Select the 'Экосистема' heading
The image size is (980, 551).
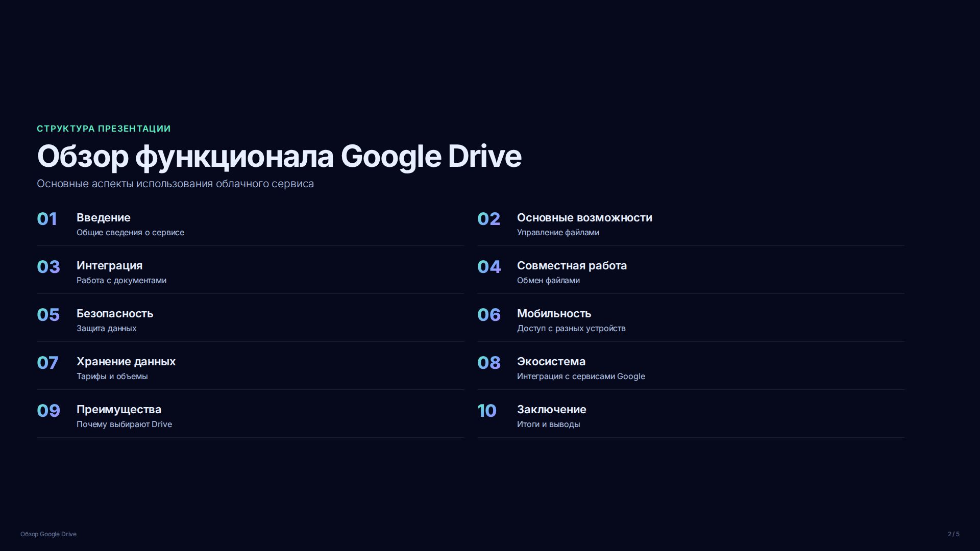point(551,362)
